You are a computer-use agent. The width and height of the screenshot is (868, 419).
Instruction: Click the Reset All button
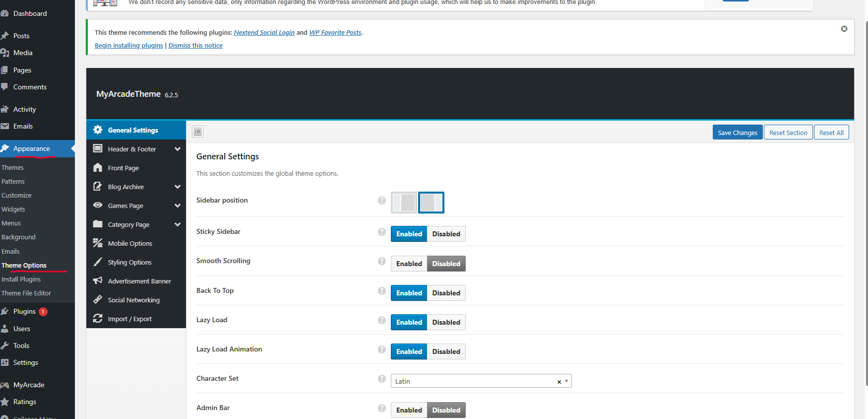[831, 132]
